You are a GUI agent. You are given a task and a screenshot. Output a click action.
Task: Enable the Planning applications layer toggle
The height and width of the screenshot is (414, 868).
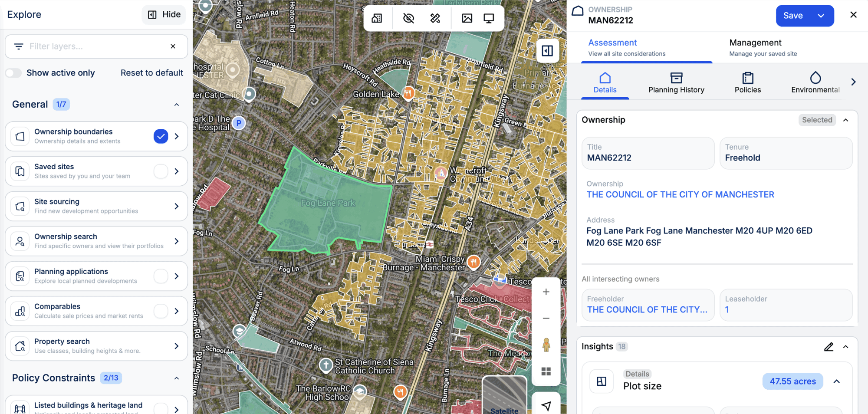(161, 276)
